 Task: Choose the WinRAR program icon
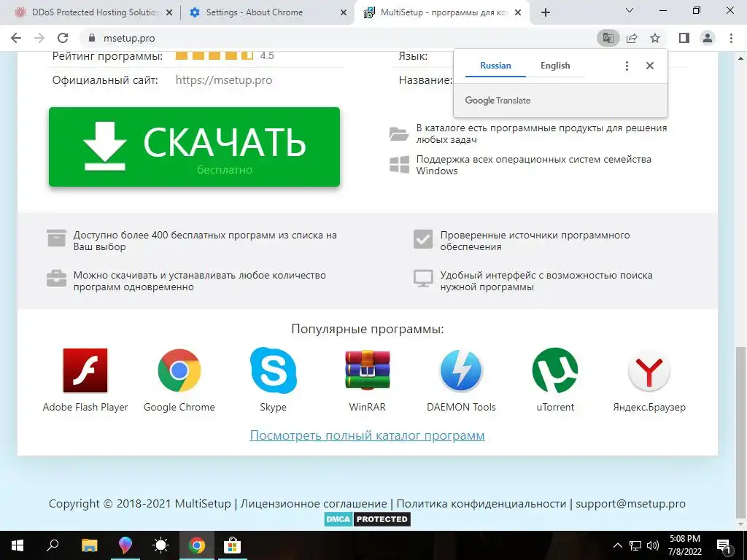[x=368, y=370]
